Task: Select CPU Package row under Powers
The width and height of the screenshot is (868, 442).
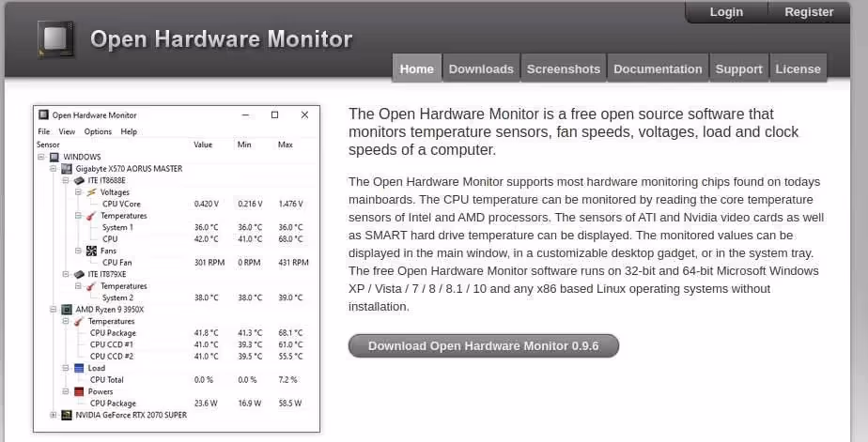Action: click(x=178, y=404)
